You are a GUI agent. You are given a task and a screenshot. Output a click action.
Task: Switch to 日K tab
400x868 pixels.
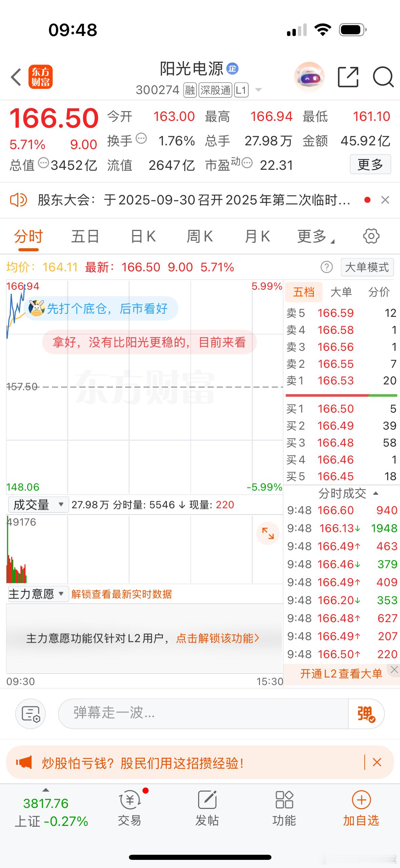click(144, 236)
